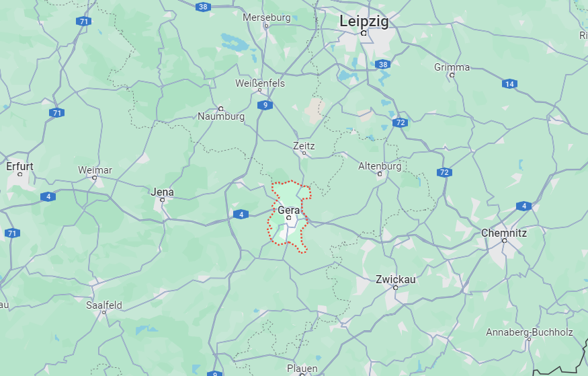Click the Altenburg town label
The image size is (588, 376).
click(380, 166)
